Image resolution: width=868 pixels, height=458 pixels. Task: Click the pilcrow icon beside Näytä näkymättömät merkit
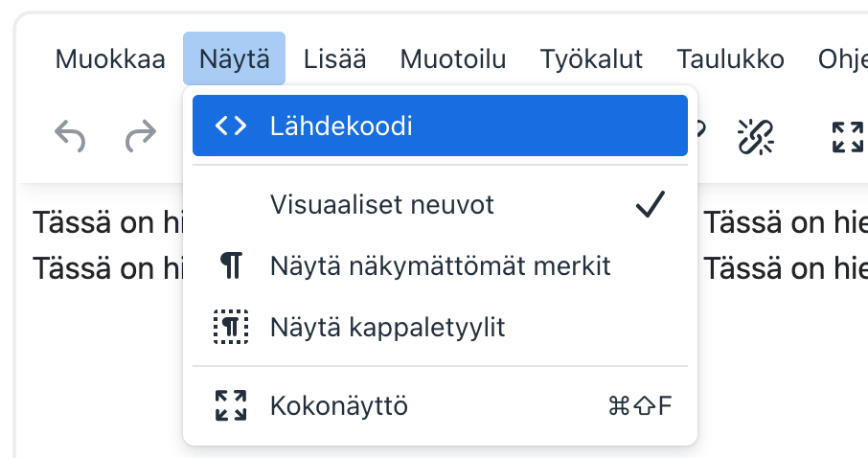[231, 265]
